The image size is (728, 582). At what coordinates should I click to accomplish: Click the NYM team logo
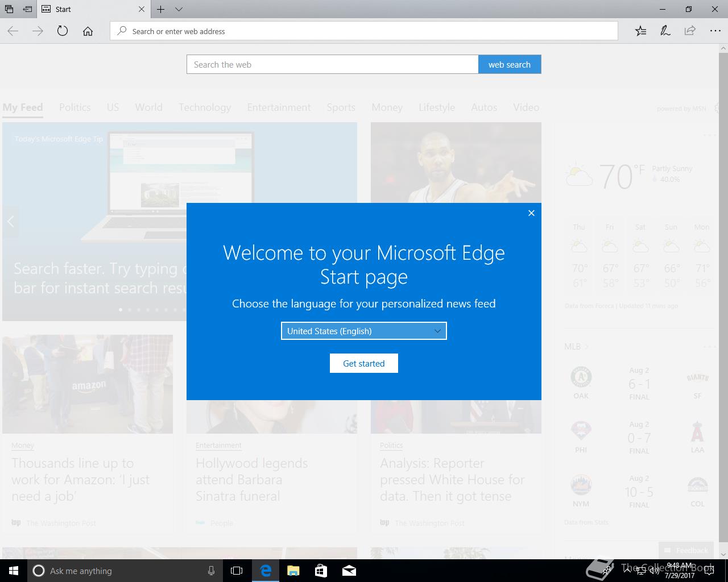(x=581, y=485)
